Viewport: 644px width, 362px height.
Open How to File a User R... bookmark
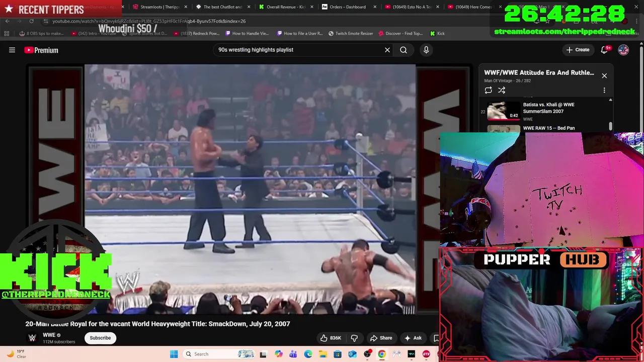pyautogui.click(x=300, y=34)
